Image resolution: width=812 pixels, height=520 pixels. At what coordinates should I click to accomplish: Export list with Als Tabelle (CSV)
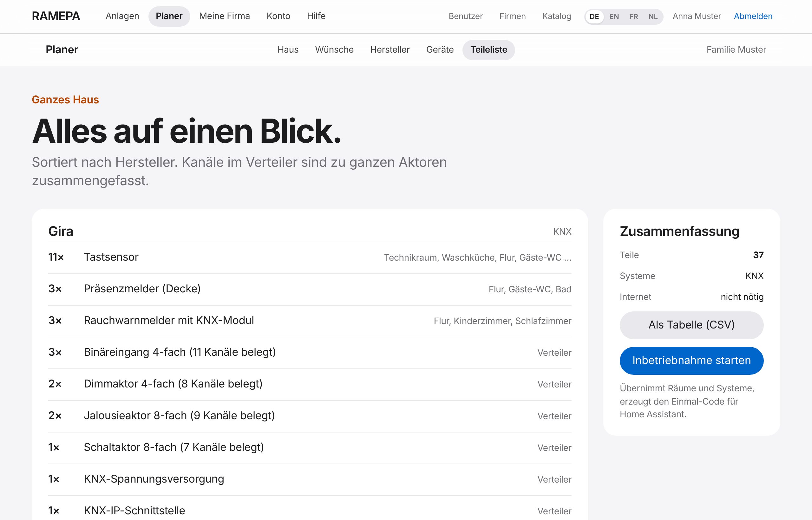[691, 325]
